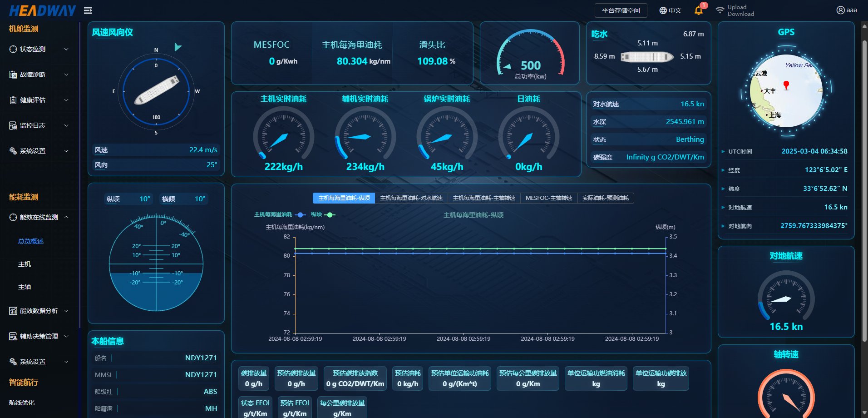Expand the 健康评估 menu chevron

tap(66, 100)
